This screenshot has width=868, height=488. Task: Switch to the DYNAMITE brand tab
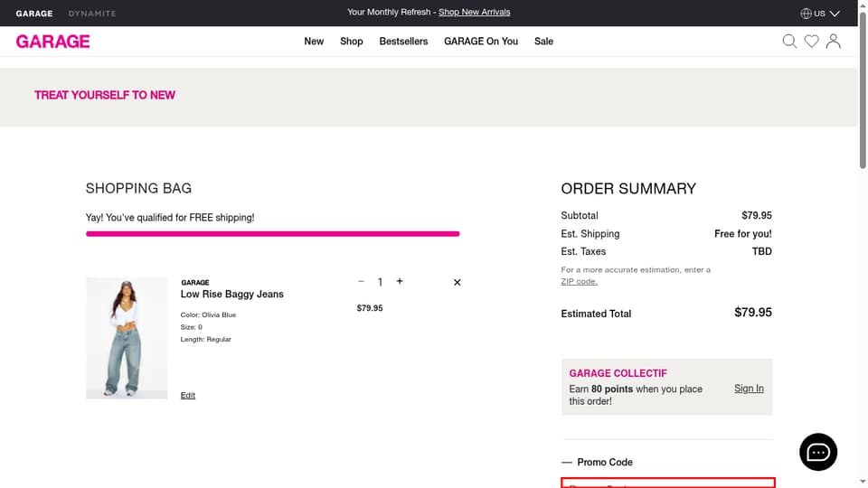coord(92,14)
